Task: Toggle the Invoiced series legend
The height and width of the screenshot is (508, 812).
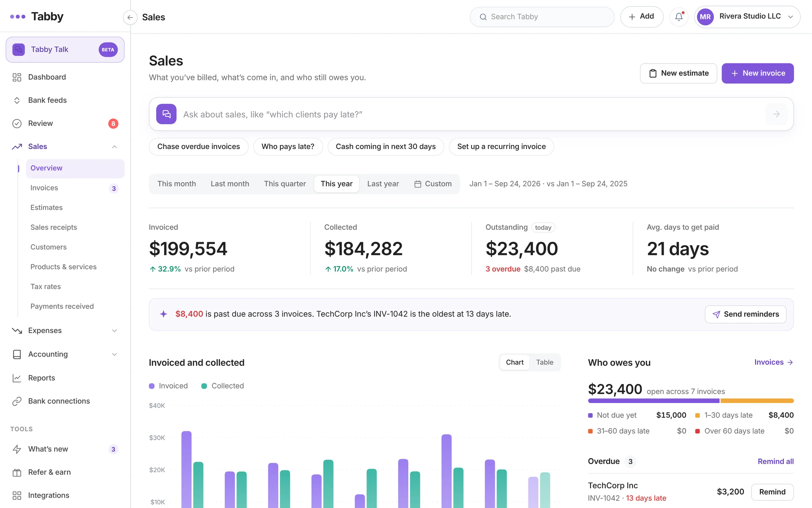Action: (168, 386)
